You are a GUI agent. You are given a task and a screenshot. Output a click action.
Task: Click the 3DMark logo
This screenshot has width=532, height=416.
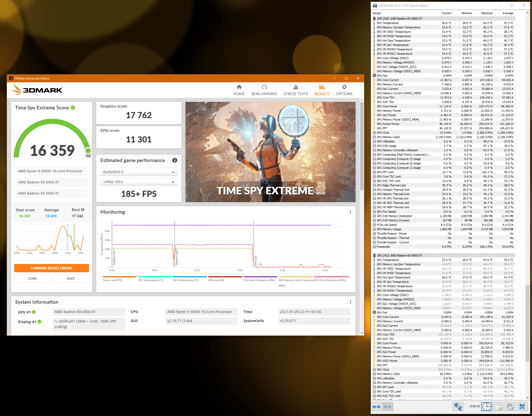point(37,90)
